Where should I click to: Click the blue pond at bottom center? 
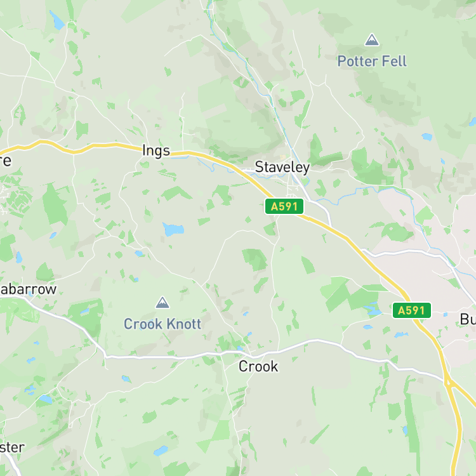tap(161, 451)
